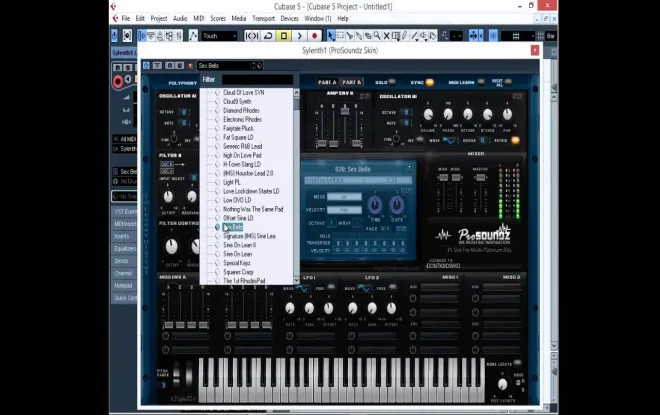Toggle plugin Write automation W button

(180, 66)
